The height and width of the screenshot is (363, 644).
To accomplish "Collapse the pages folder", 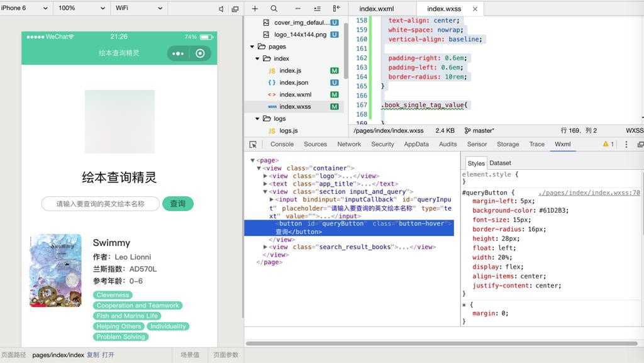I will coord(252,47).
